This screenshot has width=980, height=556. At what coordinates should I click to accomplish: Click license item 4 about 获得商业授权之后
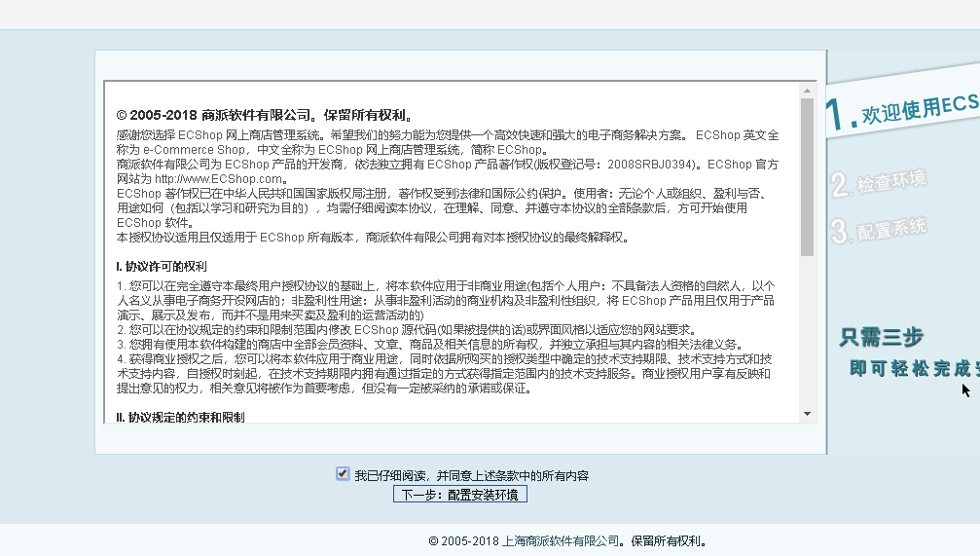click(445, 374)
